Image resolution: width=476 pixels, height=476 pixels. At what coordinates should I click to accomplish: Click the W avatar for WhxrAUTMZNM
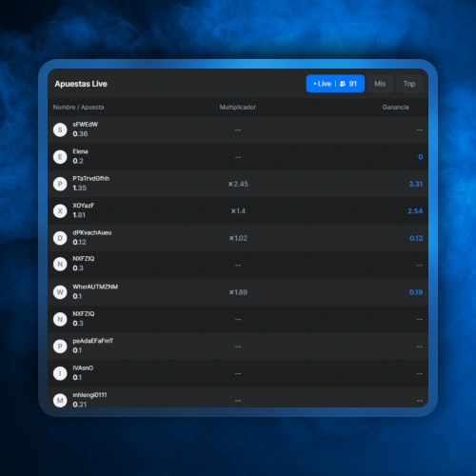(x=60, y=292)
